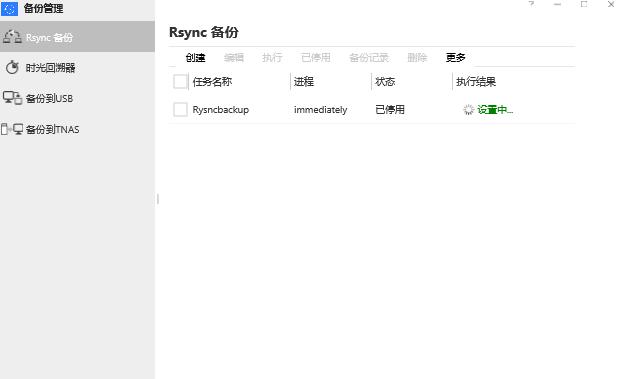Click the sidebar splitter collapse handle

(158, 199)
